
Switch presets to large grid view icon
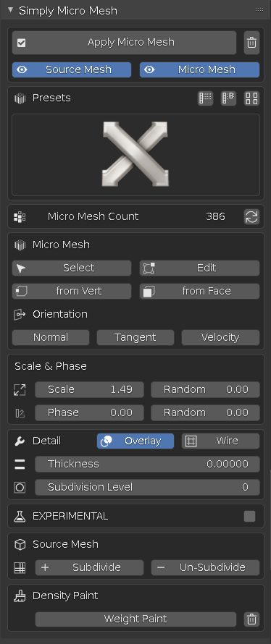pyautogui.click(x=251, y=98)
